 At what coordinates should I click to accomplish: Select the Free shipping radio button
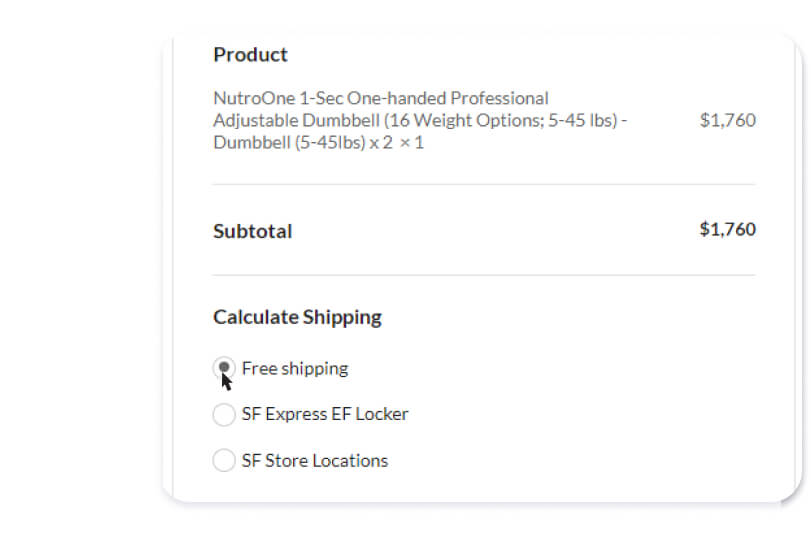pyautogui.click(x=224, y=369)
